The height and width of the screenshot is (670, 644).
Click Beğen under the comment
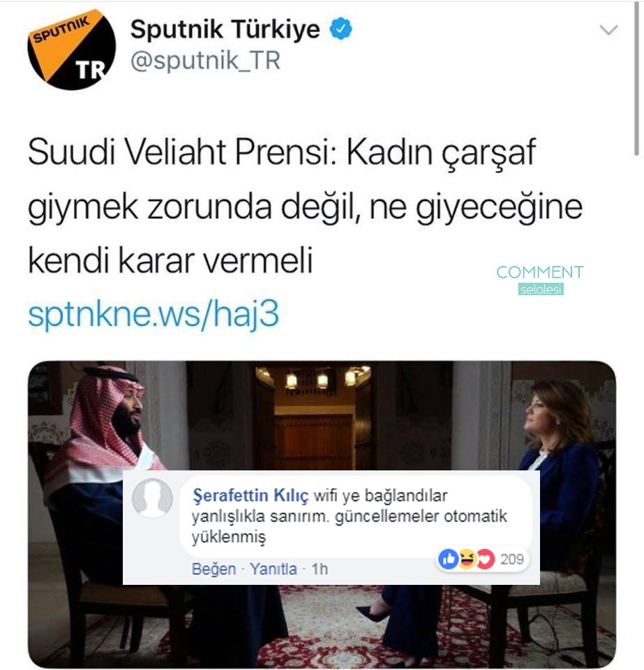214,569
